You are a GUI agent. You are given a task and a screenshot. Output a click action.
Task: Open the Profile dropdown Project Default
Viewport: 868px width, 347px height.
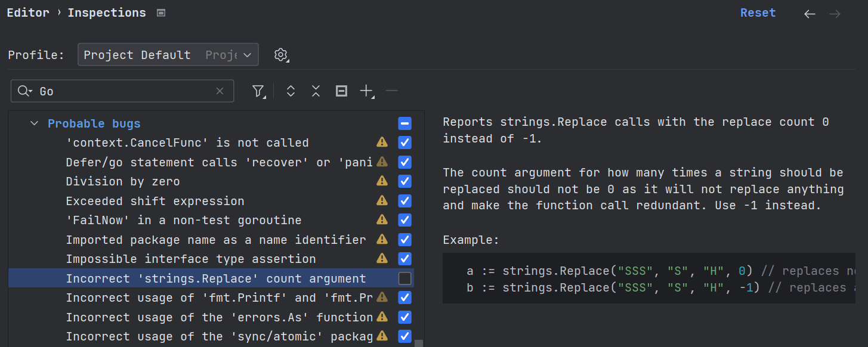[168, 55]
